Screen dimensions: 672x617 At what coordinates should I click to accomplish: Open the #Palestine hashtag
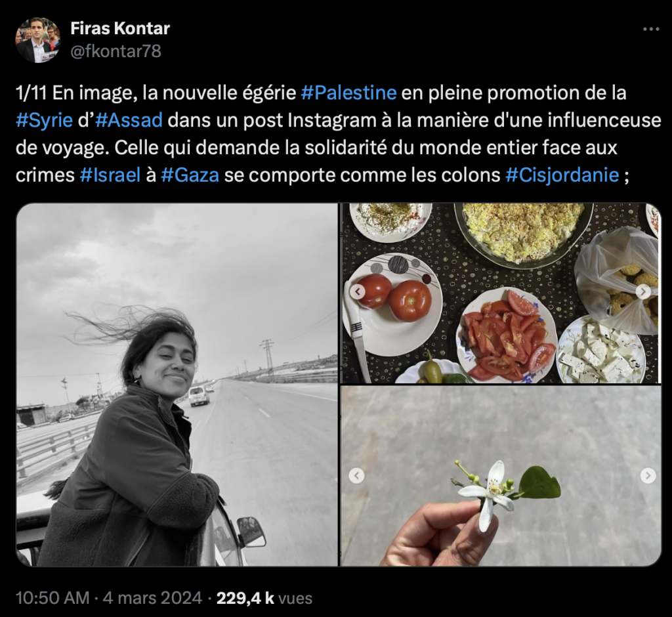(348, 93)
